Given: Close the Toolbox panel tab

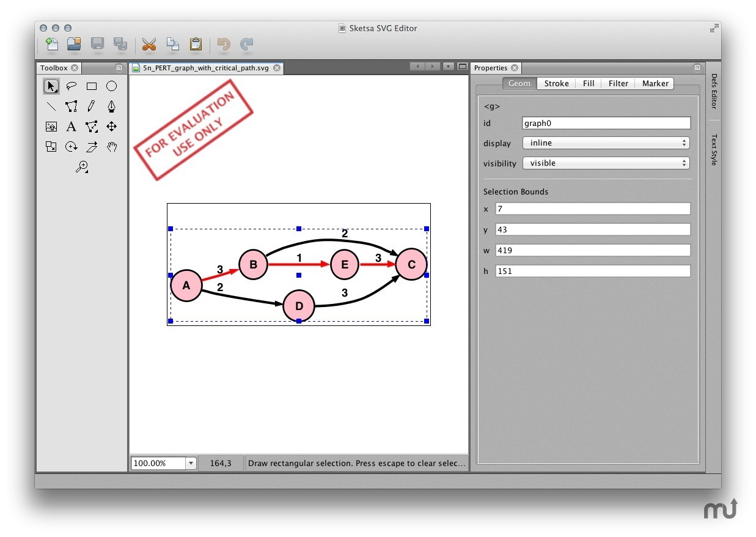Looking at the screenshot, I should tap(75, 68).
